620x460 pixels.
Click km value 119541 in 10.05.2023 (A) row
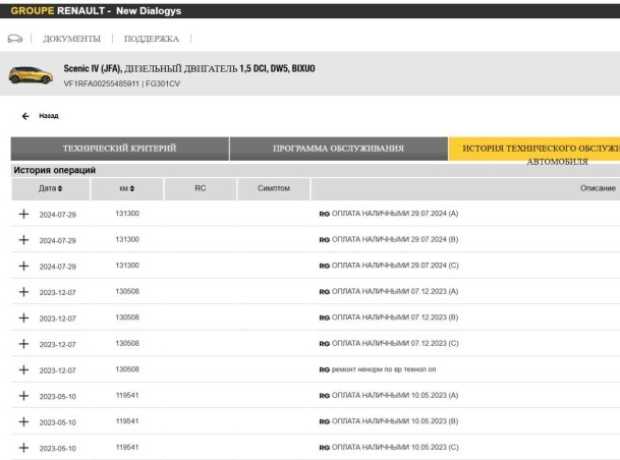[127, 396]
